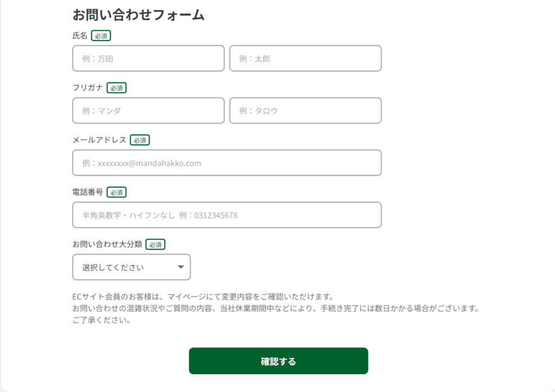Click the 必須 badge beside 氏名
Image resolution: width=555 pixels, height=392 pixels.
pos(101,36)
